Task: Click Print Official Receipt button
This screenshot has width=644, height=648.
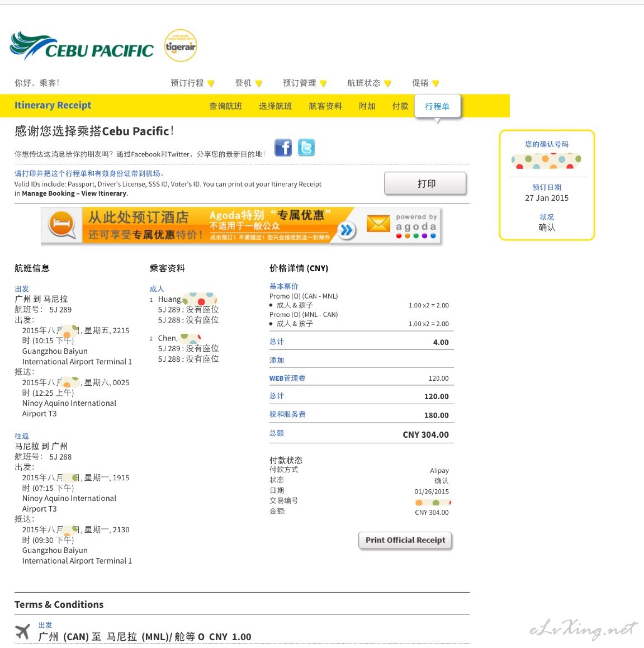Action: 405,540
